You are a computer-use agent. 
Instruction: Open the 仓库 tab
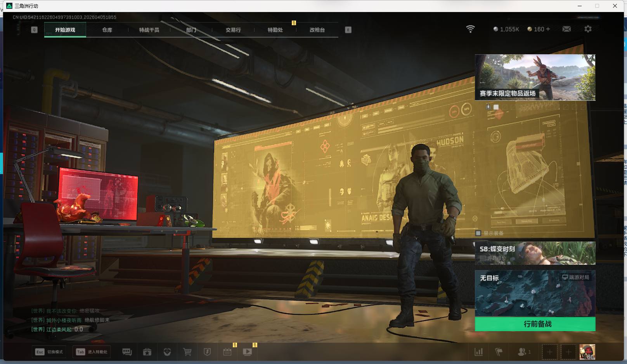point(107,30)
